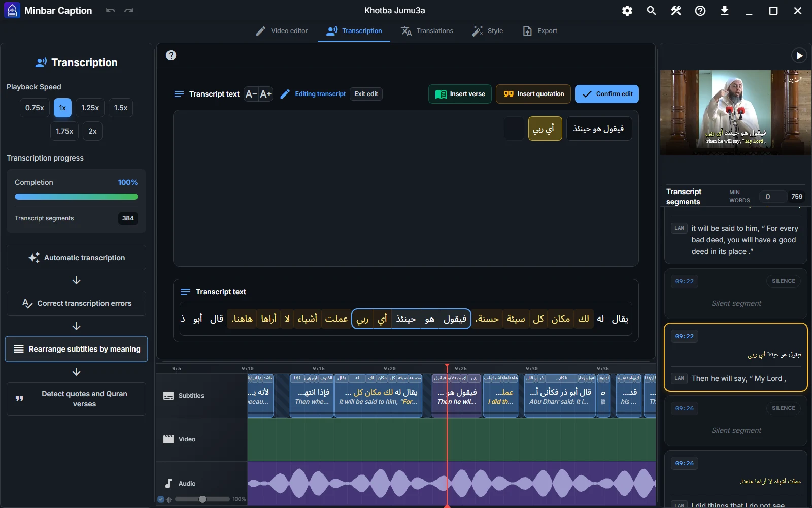Open the settings gear icon
Image resolution: width=812 pixels, height=508 pixels.
coord(627,11)
